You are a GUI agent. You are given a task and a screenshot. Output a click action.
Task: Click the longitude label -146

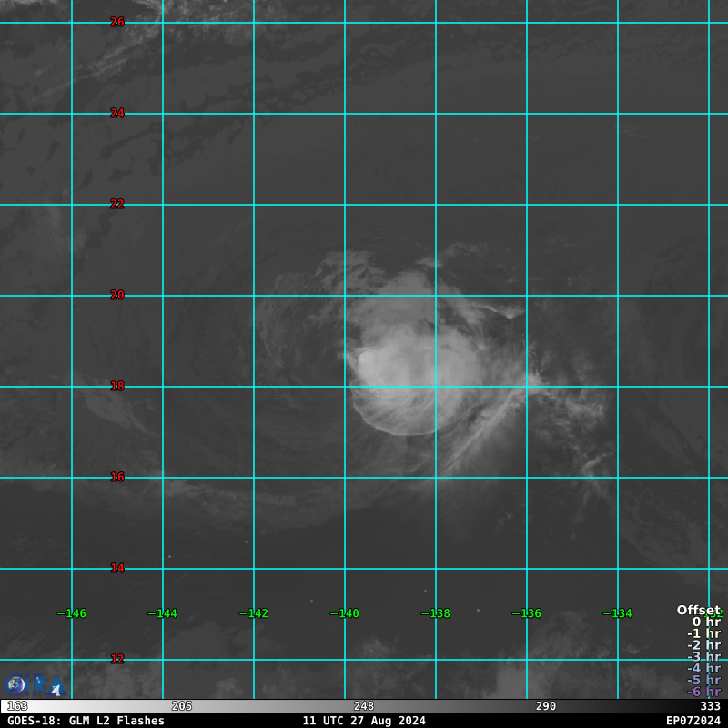click(x=72, y=613)
